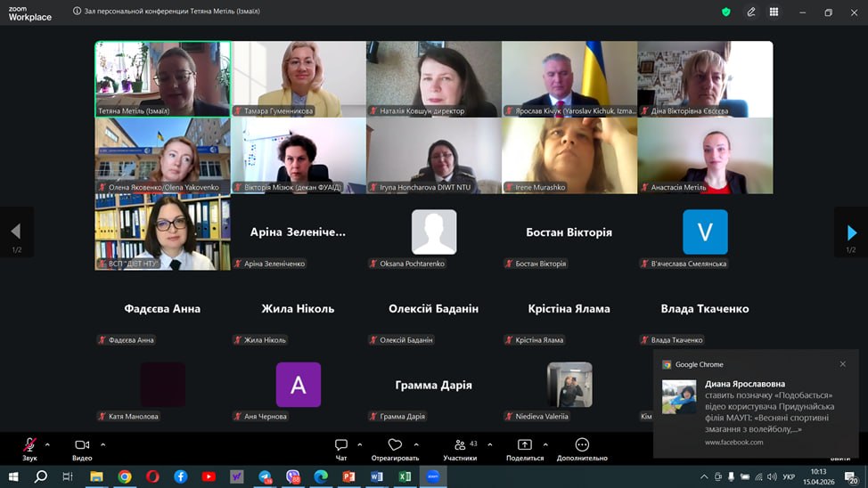Open the annotation pencil icon in the title bar
This screenshot has width=868, height=488.
tap(751, 12)
